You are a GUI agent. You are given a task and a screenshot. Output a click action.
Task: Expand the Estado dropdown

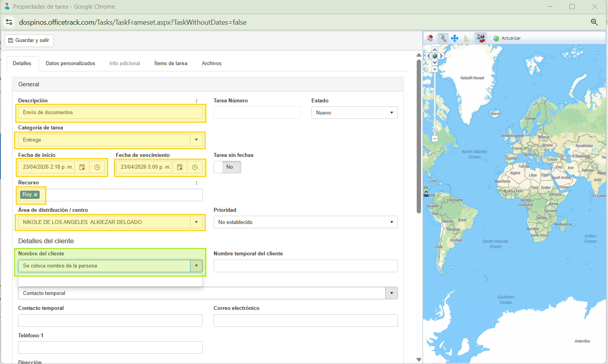coord(354,113)
